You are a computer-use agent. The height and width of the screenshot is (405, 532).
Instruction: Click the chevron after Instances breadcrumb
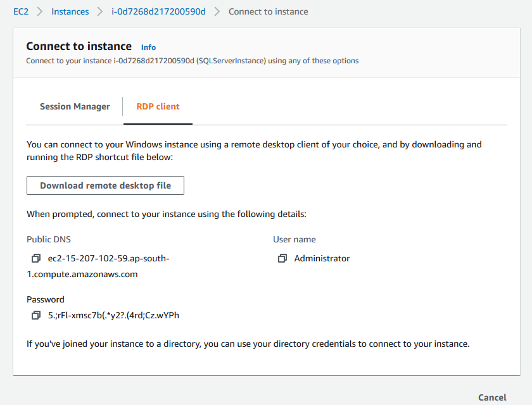pos(100,12)
